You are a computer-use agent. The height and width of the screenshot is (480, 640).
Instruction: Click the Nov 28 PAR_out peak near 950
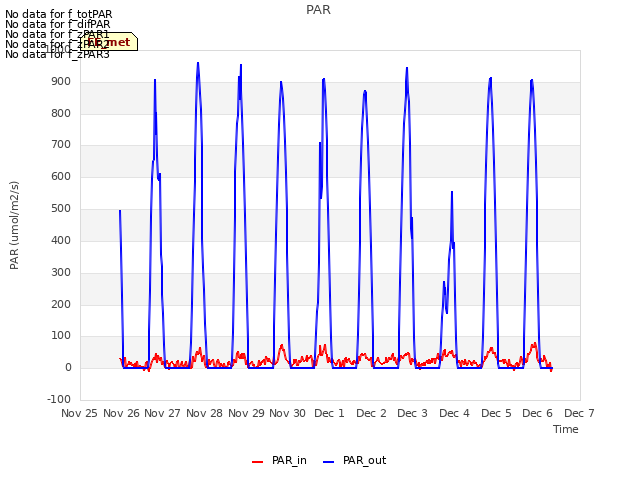[x=198, y=64]
